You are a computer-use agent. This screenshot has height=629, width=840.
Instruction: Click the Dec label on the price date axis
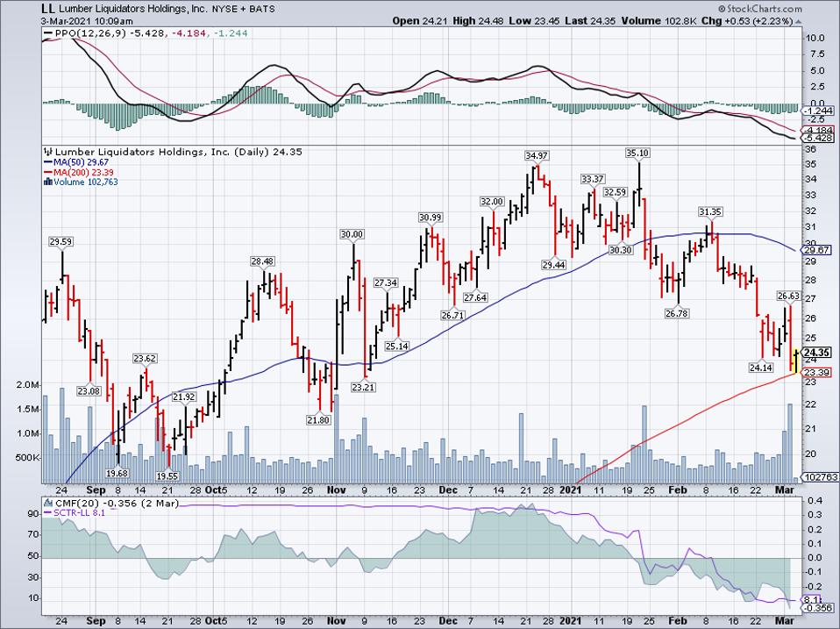(x=447, y=490)
